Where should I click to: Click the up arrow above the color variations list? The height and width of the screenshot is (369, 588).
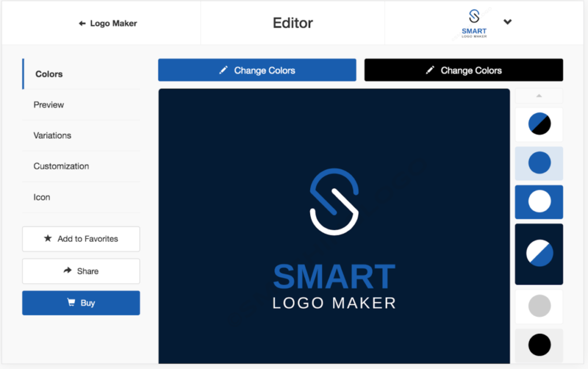coord(539,95)
